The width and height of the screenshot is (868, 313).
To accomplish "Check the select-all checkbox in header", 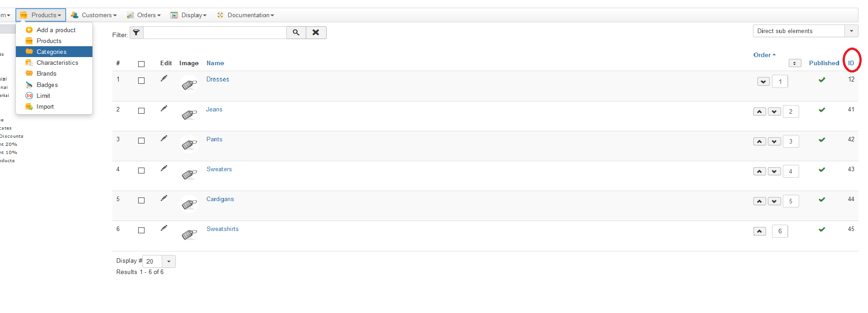I will coord(141,64).
